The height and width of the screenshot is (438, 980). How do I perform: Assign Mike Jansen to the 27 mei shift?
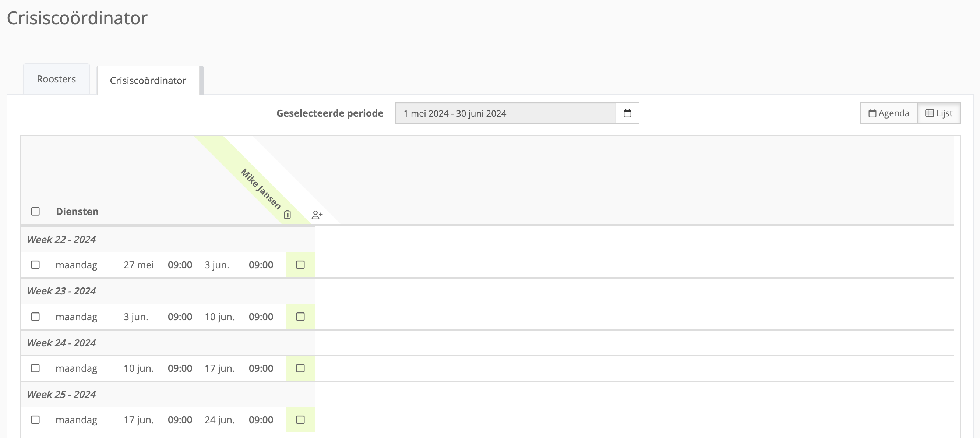pos(300,265)
